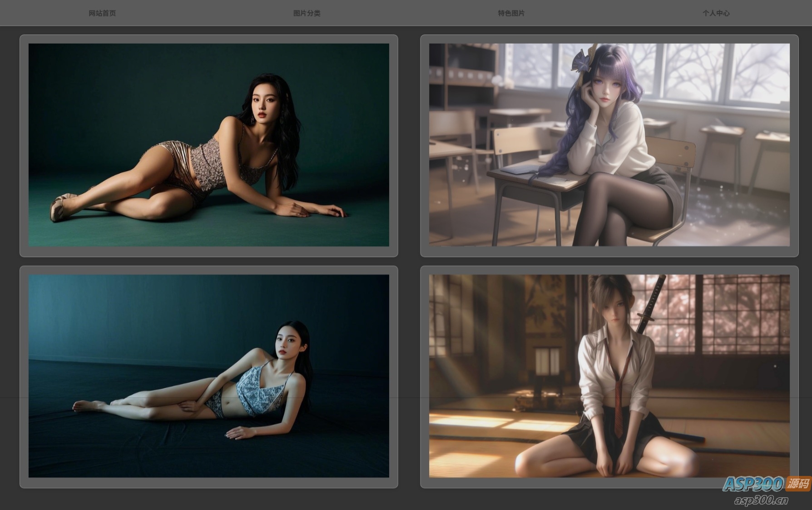The width and height of the screenshot is (812, 510).
Task: Click the ASP300 logo watermark
Action: click(x=753, y=484)
